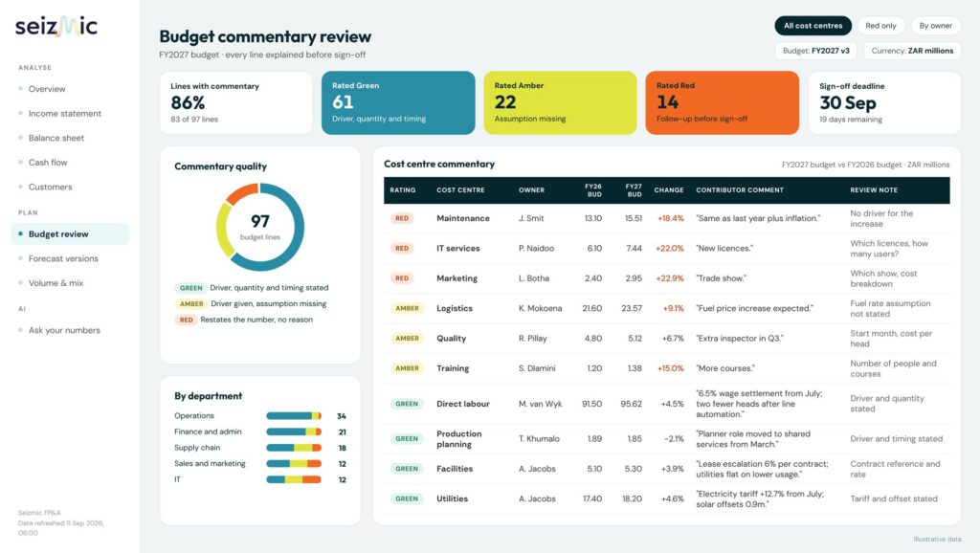The width and height of the screenshot is (980, 553).
Task: Click +22.9% change value
Action: [x=669, y=278]
